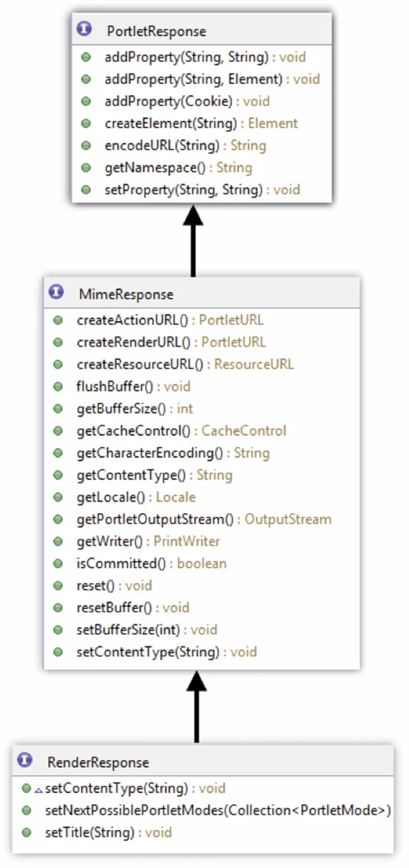Click the MimeResponse interface icon
Image resolution: width=409 pixels, height=868 pixels.
tap(58, 293)
